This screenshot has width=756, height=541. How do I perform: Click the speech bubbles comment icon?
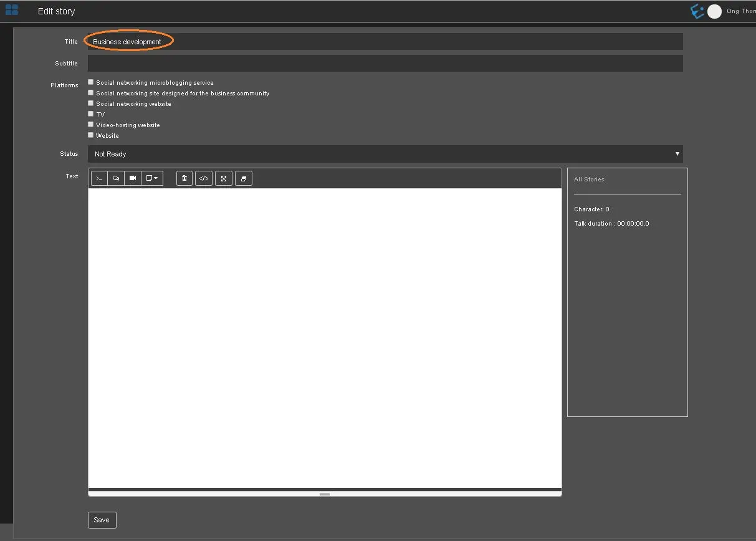pos(116,178)
